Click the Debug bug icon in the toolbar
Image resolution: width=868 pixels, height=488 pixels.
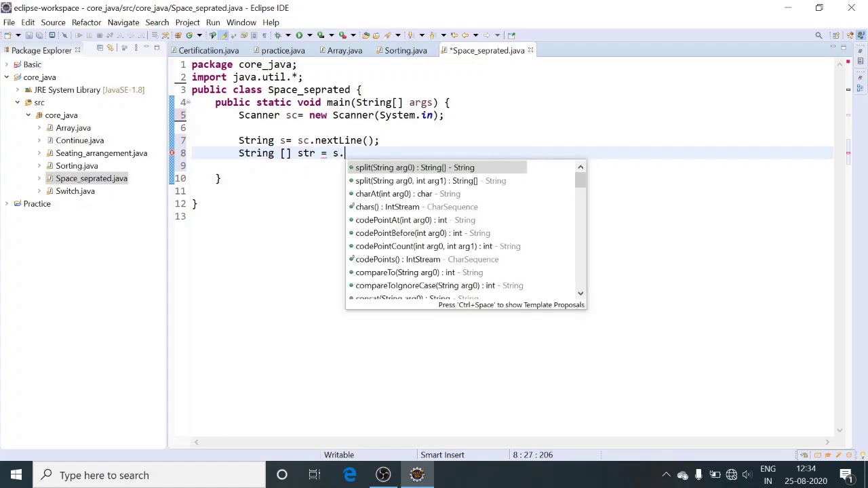[277, 35]
